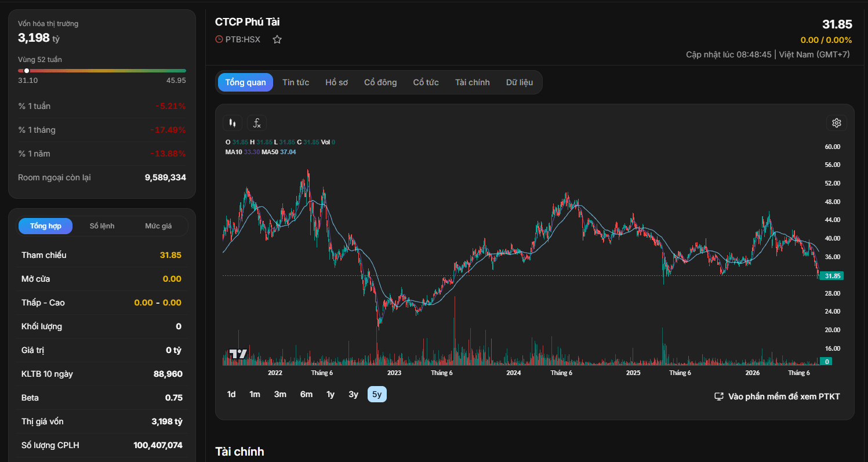Open chart settings gear icon
Viewport: 868px width, 462px height.
pos(836,123)
